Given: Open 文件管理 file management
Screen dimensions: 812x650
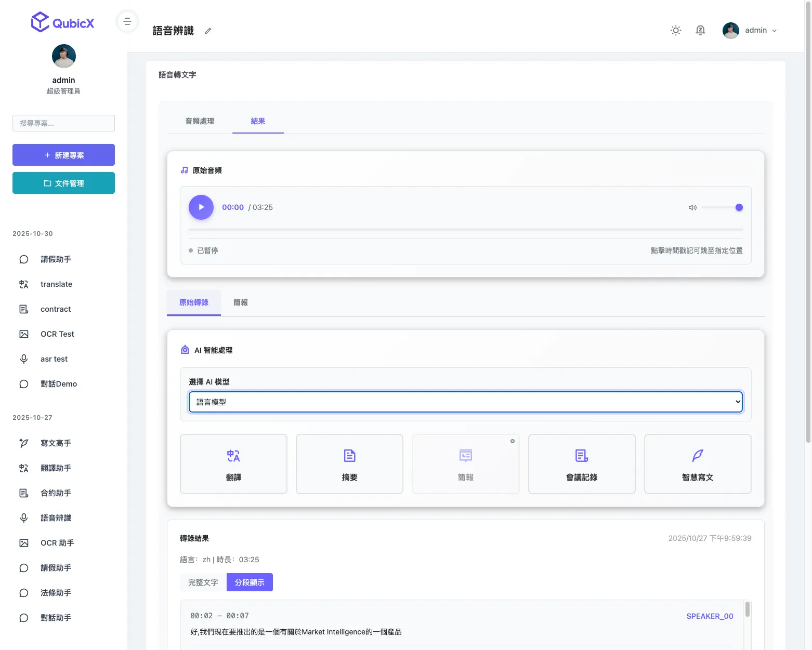Looking at the screenshot, I should coord(63,183).
